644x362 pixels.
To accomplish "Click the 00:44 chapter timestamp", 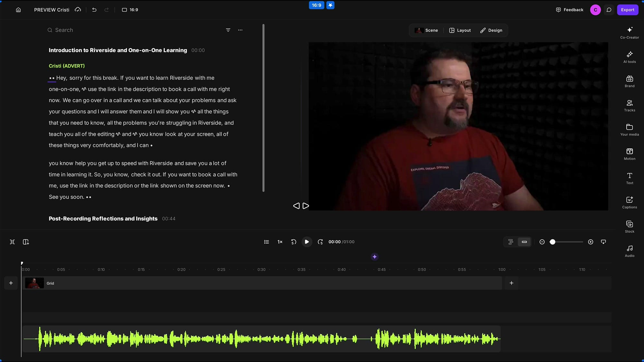I will click(x=169, y=218).
